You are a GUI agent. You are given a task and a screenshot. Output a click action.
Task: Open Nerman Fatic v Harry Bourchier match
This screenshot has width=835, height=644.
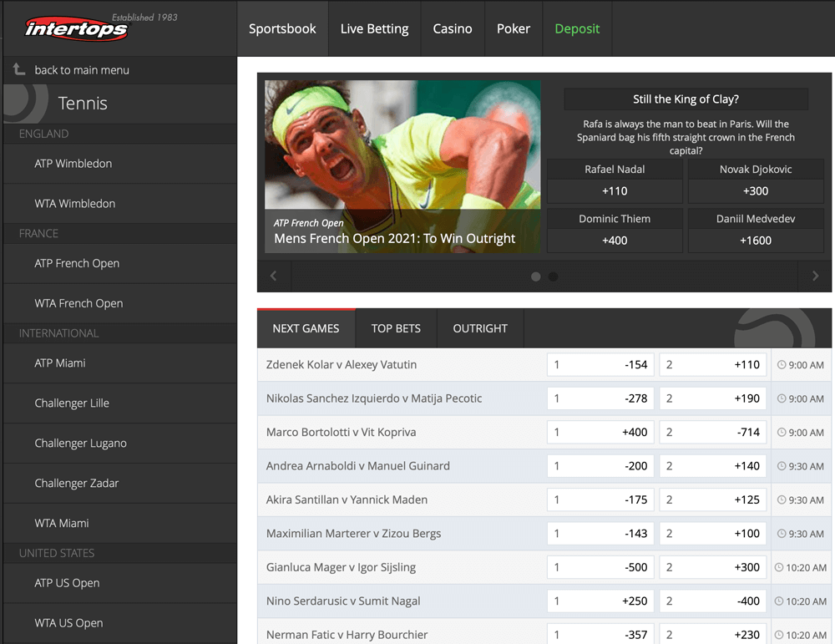(x=347, y=635)
